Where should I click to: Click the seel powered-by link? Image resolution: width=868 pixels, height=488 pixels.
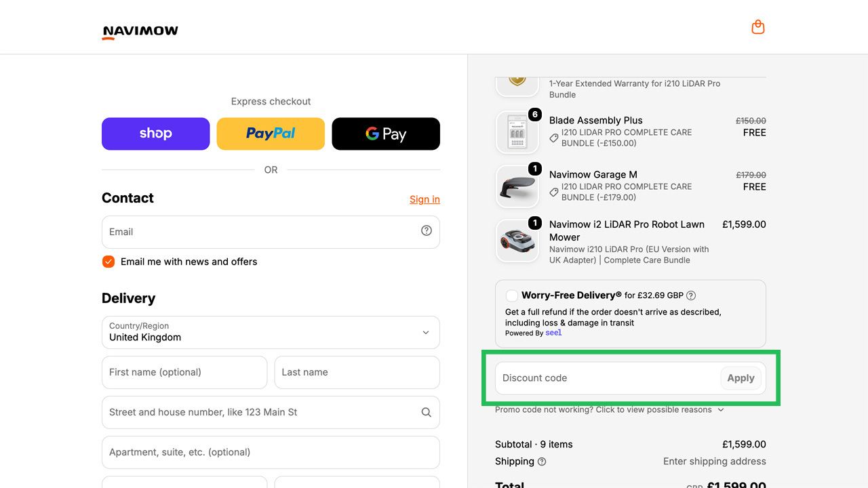tap(553, 333)
